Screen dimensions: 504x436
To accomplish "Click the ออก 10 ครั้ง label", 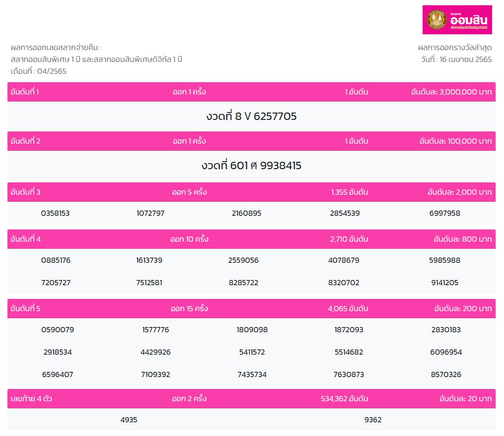I will point(189,239).
